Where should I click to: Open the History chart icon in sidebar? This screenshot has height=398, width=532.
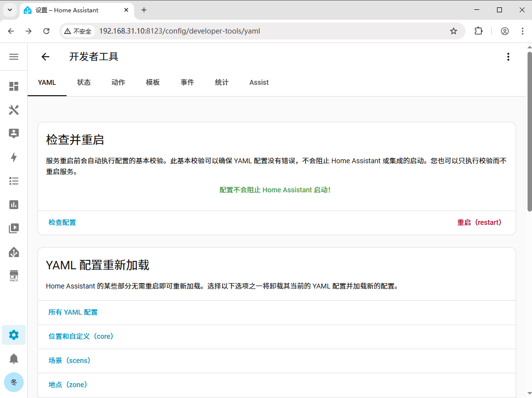(14, 205)
